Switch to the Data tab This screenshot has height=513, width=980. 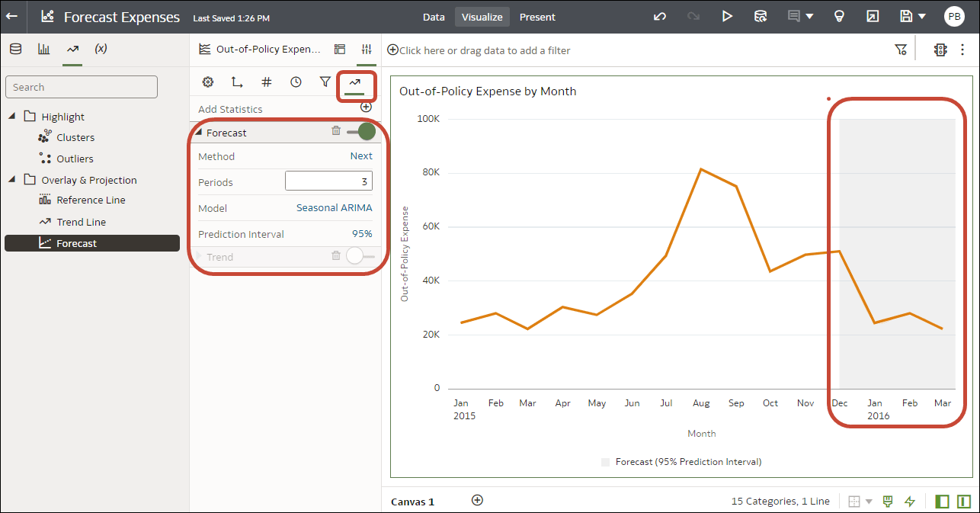[434, 16]
